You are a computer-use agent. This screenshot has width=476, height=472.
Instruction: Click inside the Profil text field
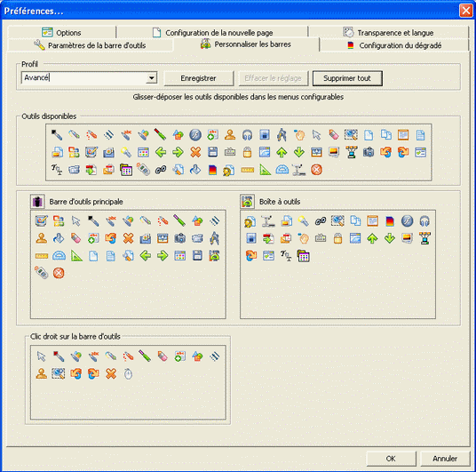coord(83,78)
